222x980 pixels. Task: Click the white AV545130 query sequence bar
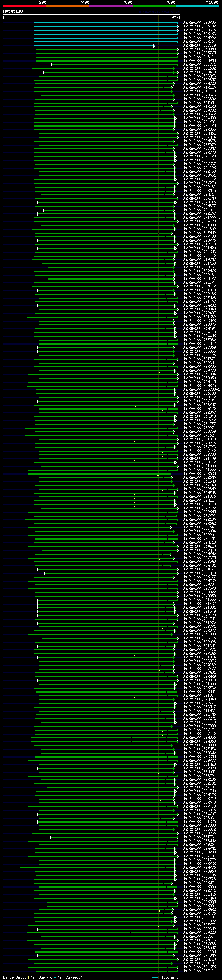coord(92,14)
